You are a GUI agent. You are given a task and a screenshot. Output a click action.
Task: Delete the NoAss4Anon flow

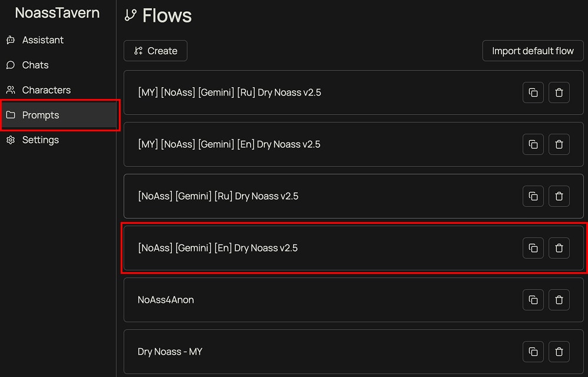coord(559,300)
